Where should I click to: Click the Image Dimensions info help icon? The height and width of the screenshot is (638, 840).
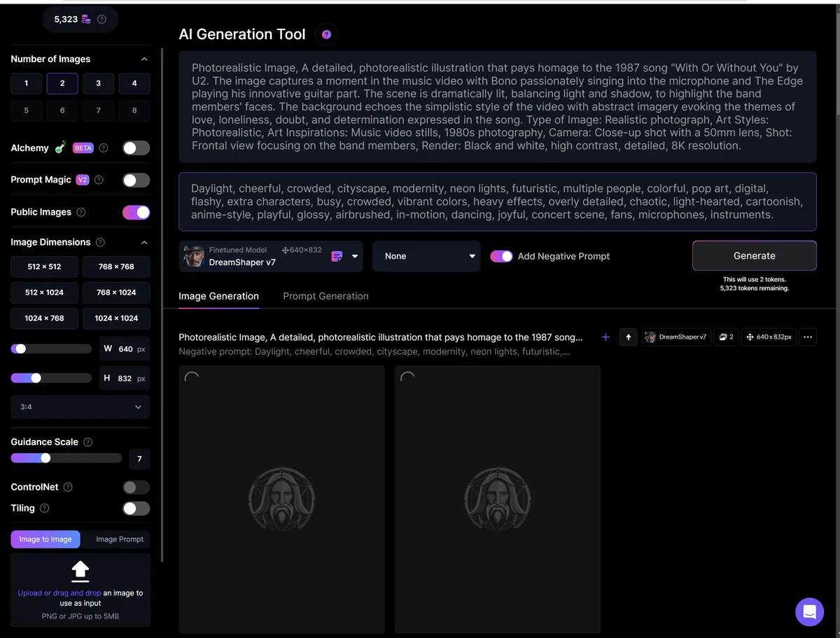click(x=100, y=242)
